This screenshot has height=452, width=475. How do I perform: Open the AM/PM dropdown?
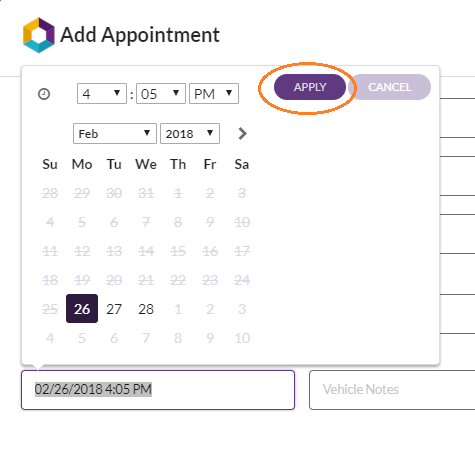click(214, 94)
